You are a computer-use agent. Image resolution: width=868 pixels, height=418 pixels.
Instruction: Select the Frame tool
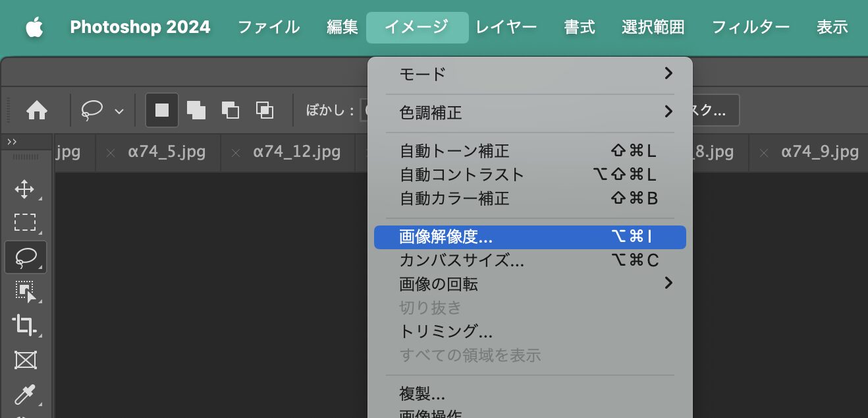(25, 359)
